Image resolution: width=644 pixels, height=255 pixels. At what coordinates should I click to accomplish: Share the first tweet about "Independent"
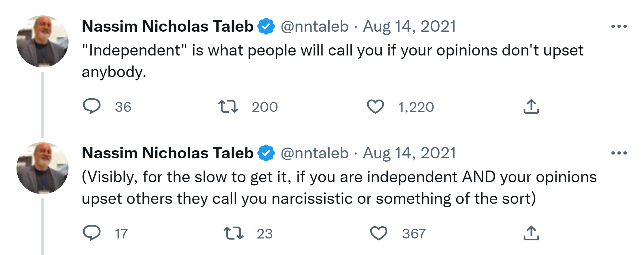[531, 106]
